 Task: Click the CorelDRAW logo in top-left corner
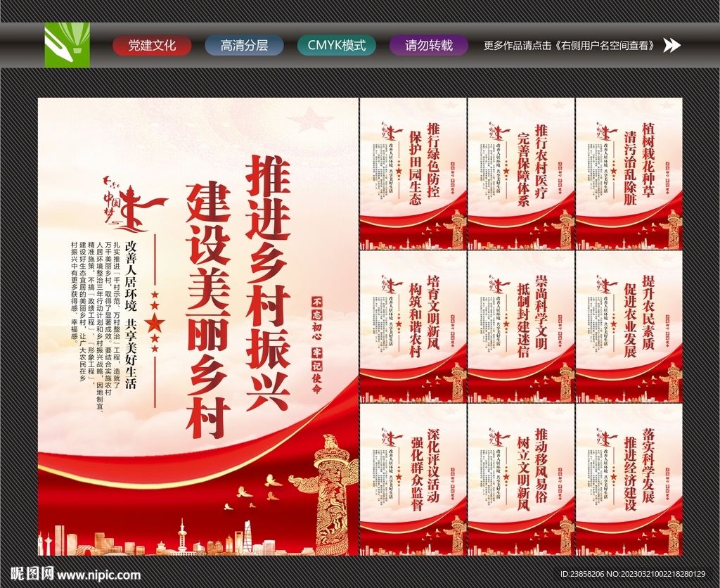[67, 45]
